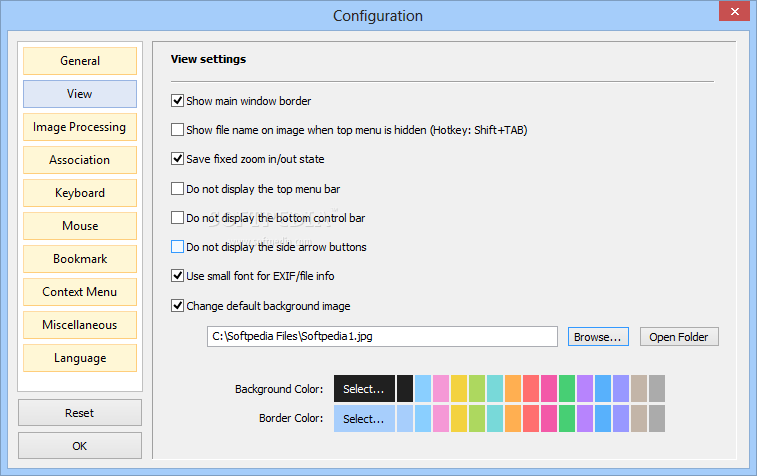Open the General settings tab
The width and height of the screenshot is (757, 476).
coord(80,61)
